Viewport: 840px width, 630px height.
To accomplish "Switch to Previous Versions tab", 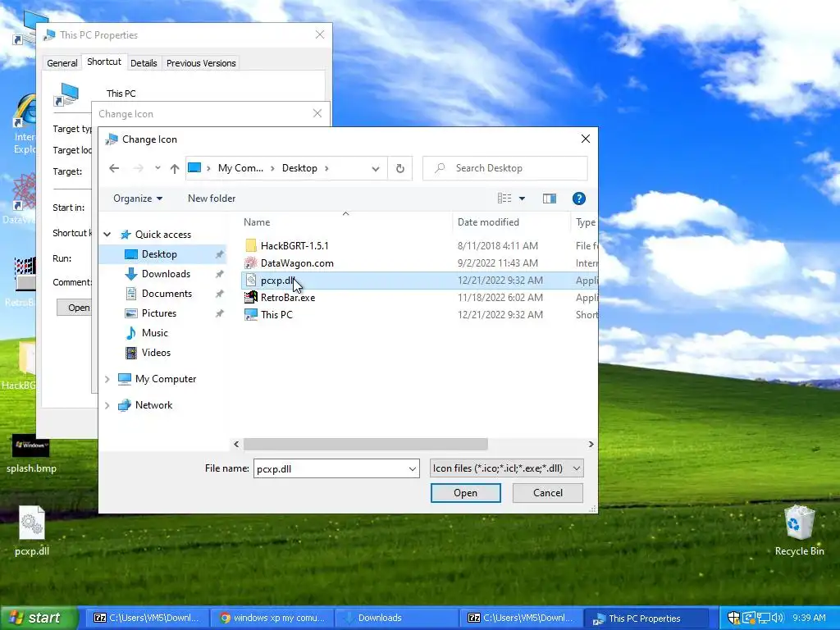I will (201, 63).
